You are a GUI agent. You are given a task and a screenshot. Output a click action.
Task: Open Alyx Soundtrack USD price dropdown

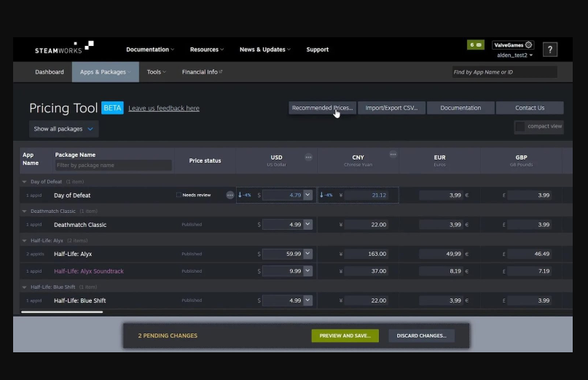307,271
